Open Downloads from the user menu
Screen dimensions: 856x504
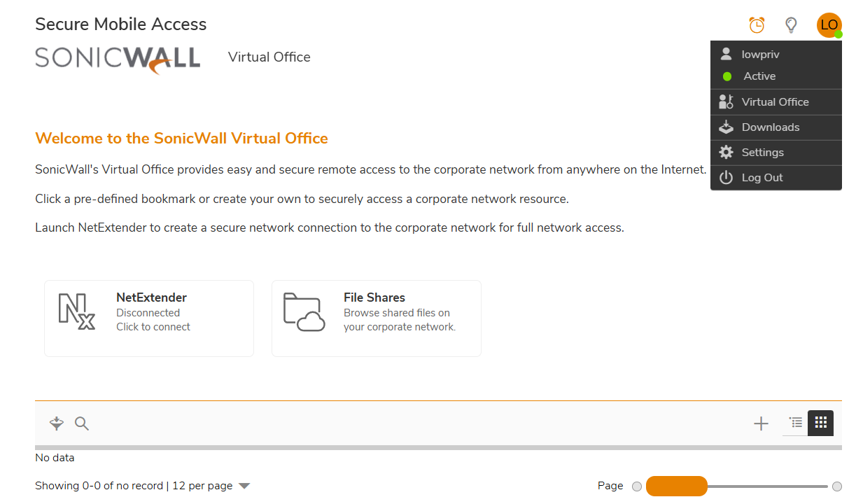[770, 127]
